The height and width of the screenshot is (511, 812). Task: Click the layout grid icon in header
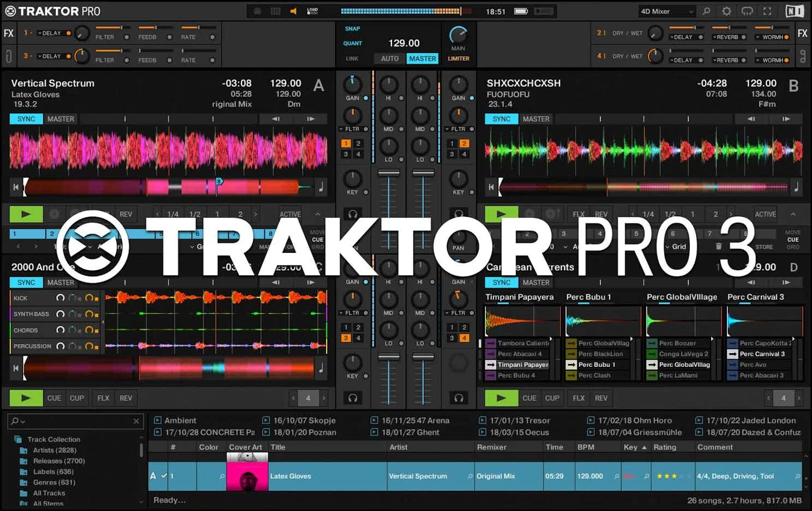point(276,11)
